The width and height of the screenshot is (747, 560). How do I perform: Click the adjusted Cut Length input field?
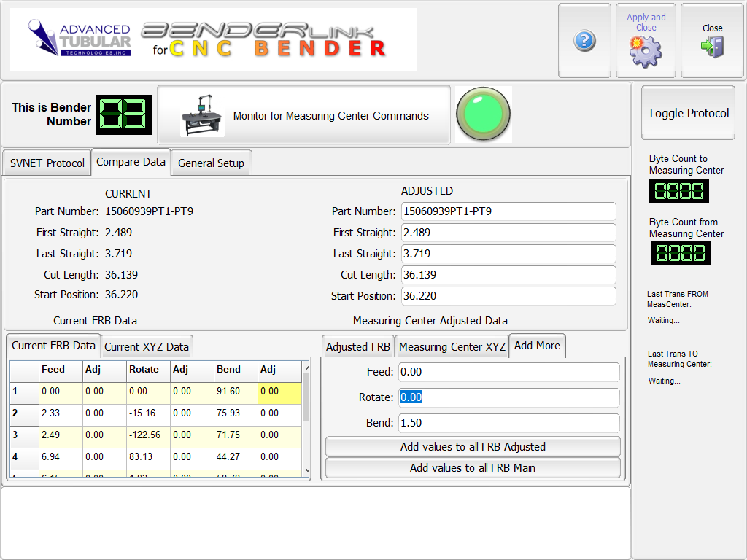[508, 275]
